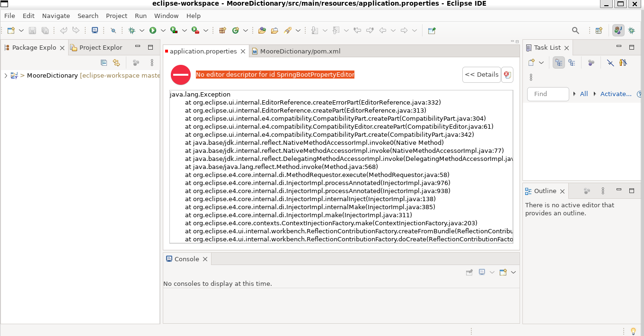Toggle Skip All Breakpoints icon

pyautogui.click(x=113, y=30)
